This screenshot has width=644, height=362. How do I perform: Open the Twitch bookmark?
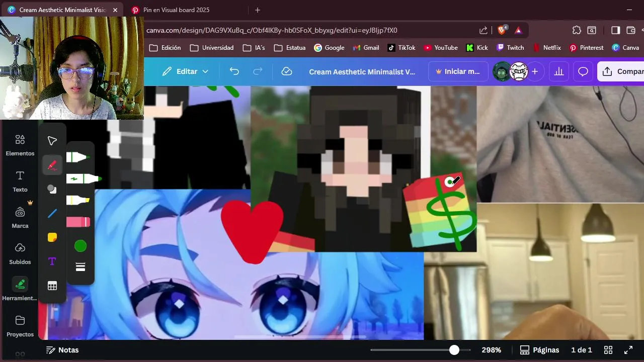510,48
